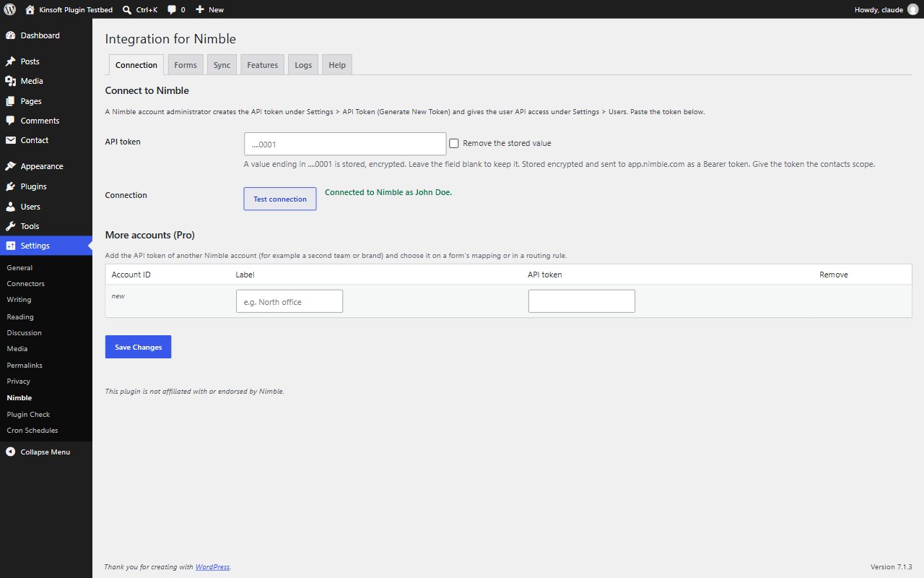
Task: Open search via the magnifier icon
Action: click(127, 9)
